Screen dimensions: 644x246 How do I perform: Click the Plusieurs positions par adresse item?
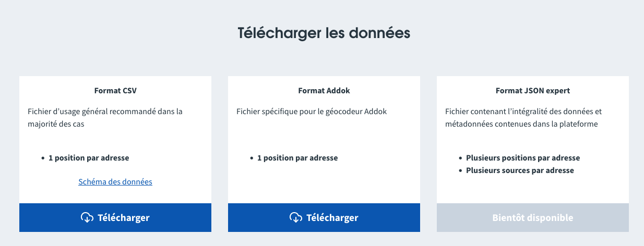[x=523, y=158]
